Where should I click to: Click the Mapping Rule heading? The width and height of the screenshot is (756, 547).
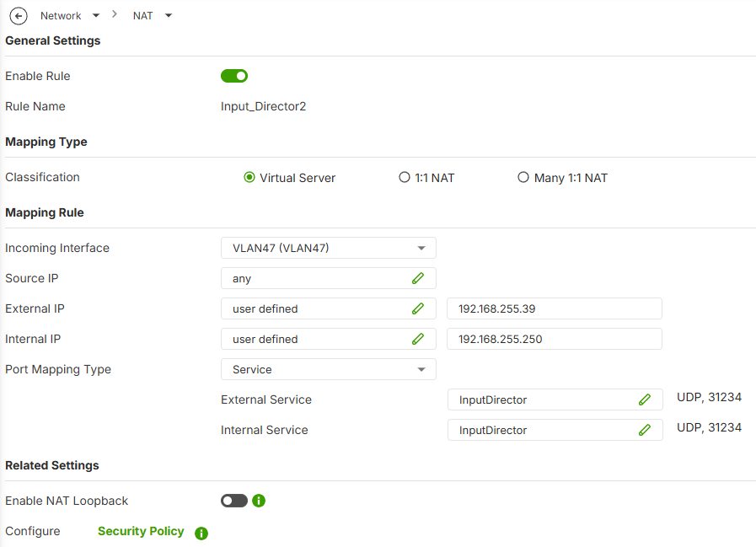tap(45, 212)
